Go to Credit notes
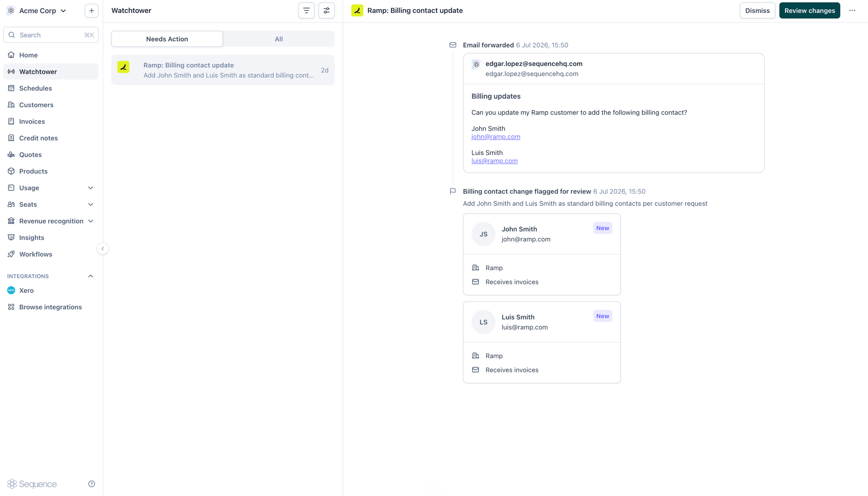868x496 pixels. point(51,138)
